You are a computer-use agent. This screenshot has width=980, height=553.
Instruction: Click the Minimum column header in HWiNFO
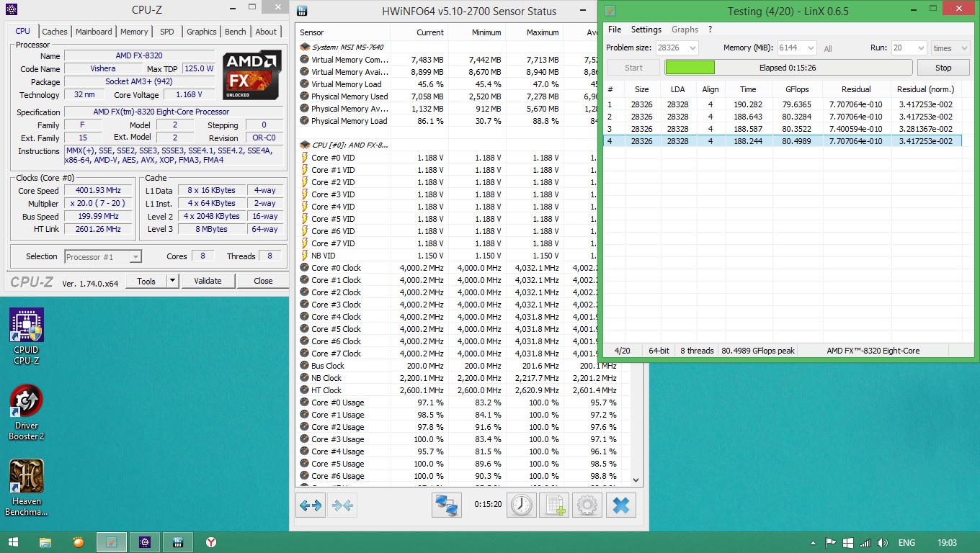477,32
